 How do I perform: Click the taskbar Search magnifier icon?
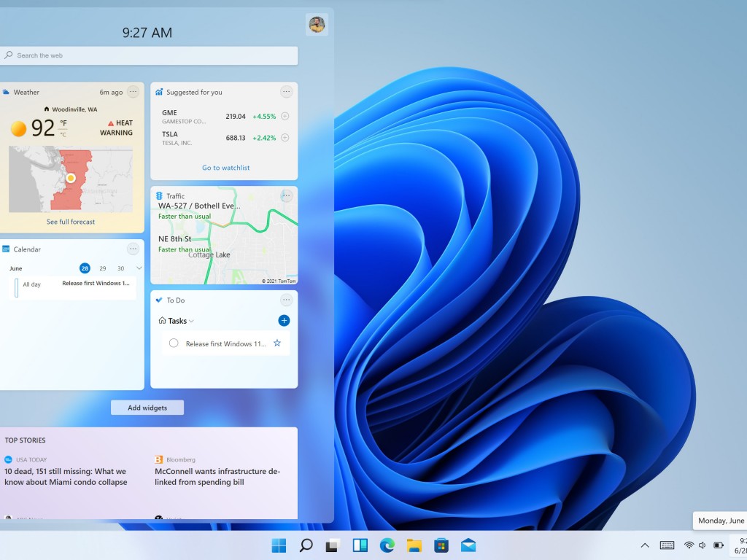point(306,545)
